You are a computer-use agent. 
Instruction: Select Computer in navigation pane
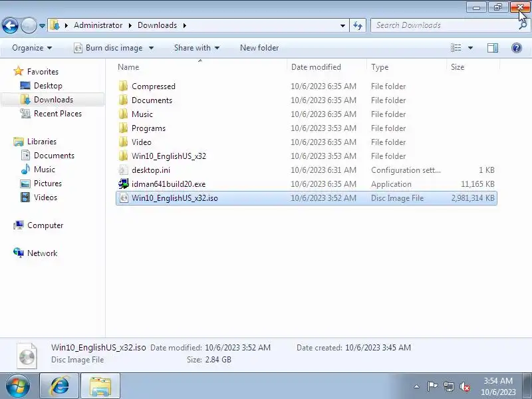[45, 225]
